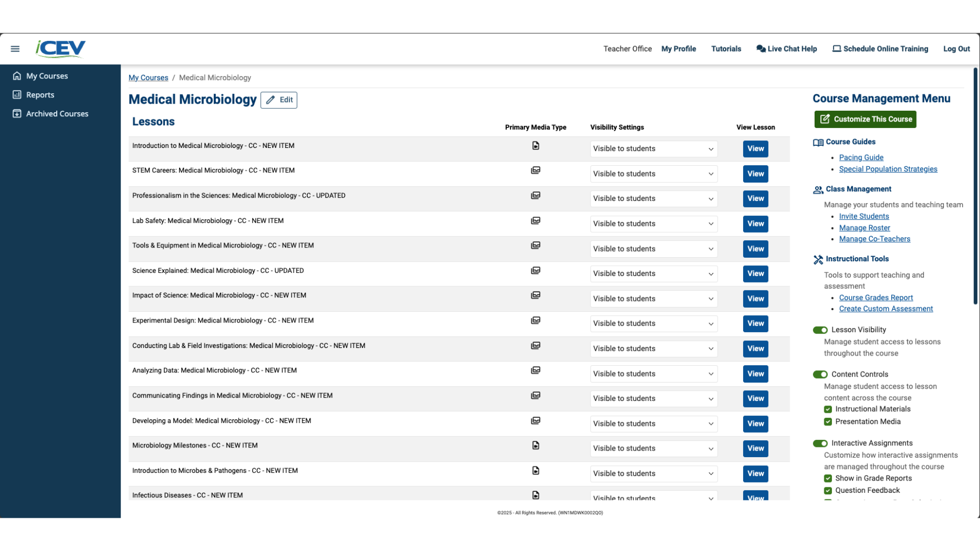View the Impact of Science lesson
The width and height of the screenshot is (980, 551).
pos(755,299)
